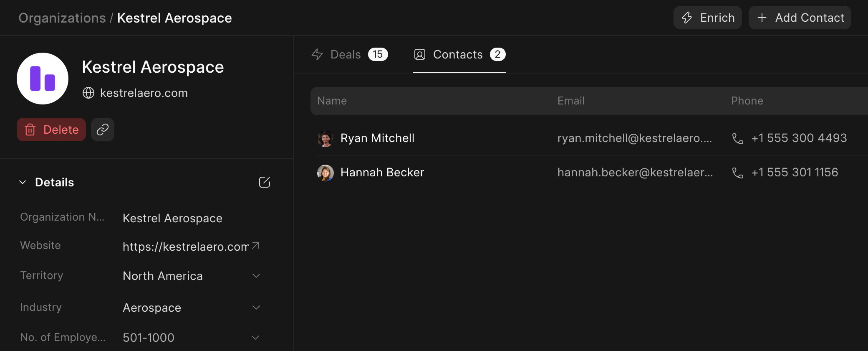Delete the Kestrel Aerospace organization
The image size is (868, 351).
coord(51,130)
